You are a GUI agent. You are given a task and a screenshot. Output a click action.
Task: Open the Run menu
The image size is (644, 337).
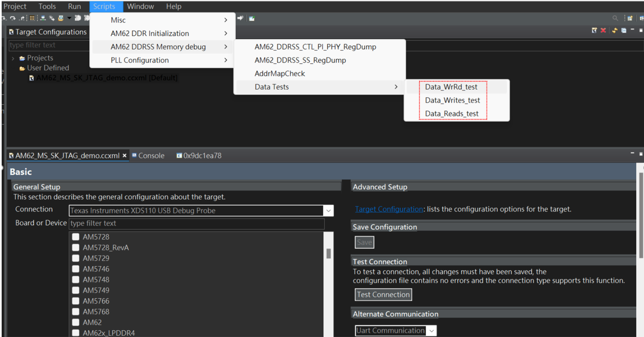(75, 6)
